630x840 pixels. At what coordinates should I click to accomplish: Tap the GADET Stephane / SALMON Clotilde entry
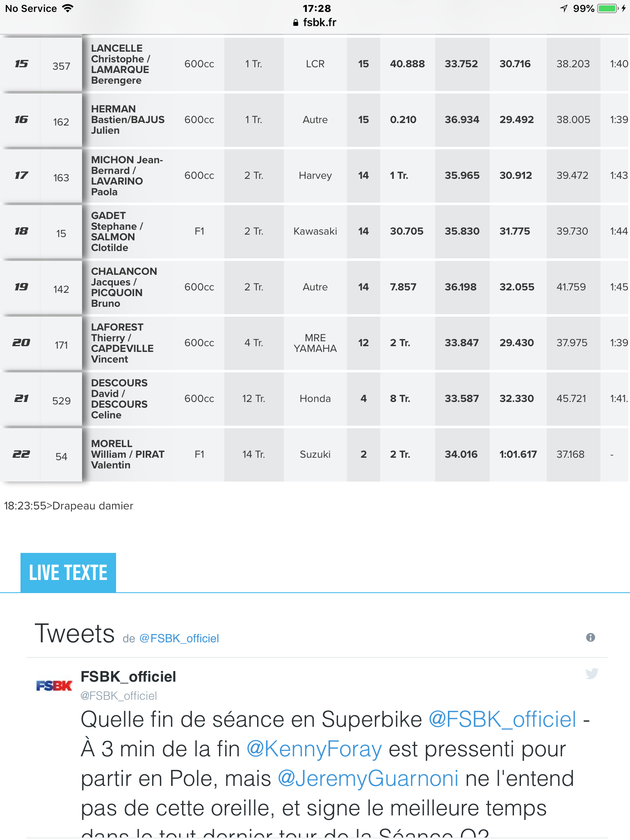tap(117, 231)
